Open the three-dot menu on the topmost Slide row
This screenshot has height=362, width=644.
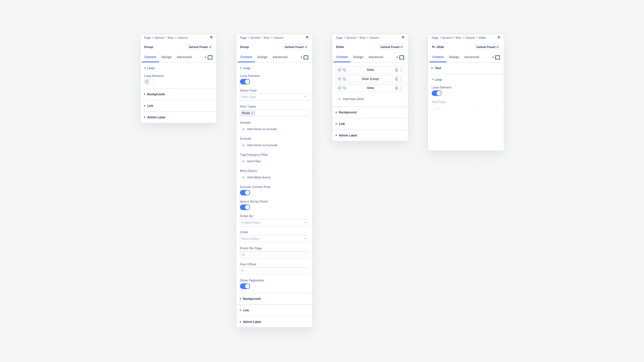401,70
